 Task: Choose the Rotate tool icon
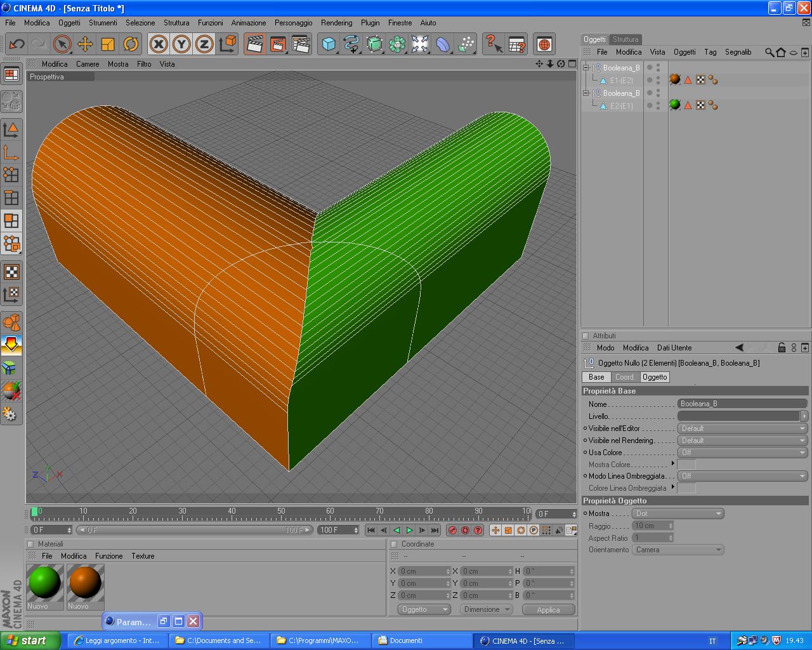pyautogui.click(x=131, y=44)
